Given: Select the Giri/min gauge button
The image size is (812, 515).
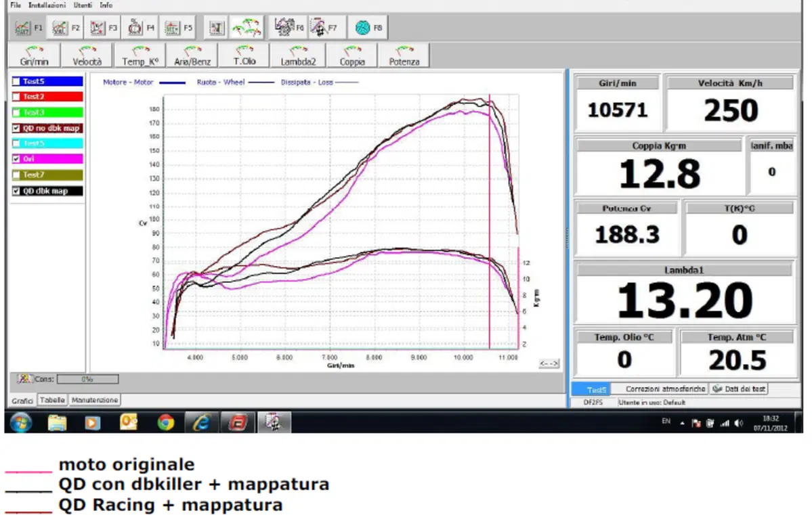Looking at the screenshot, I should [x=34, y=56].
